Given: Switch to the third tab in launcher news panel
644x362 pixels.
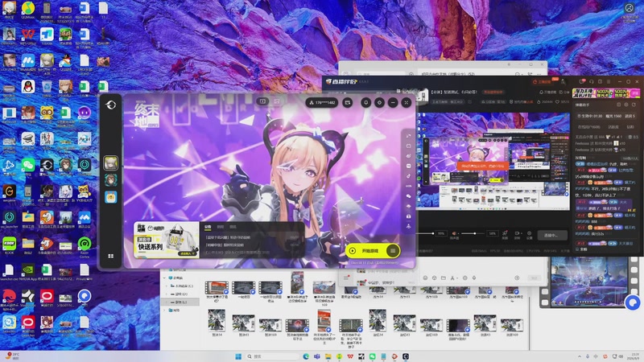Looking at the screenshot, I should point(233,227).
